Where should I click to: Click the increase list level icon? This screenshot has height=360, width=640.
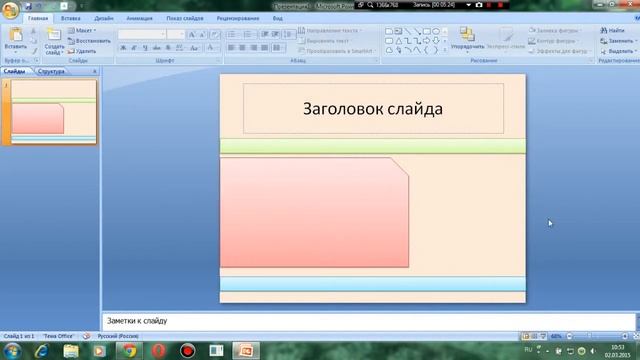(276, 34)
